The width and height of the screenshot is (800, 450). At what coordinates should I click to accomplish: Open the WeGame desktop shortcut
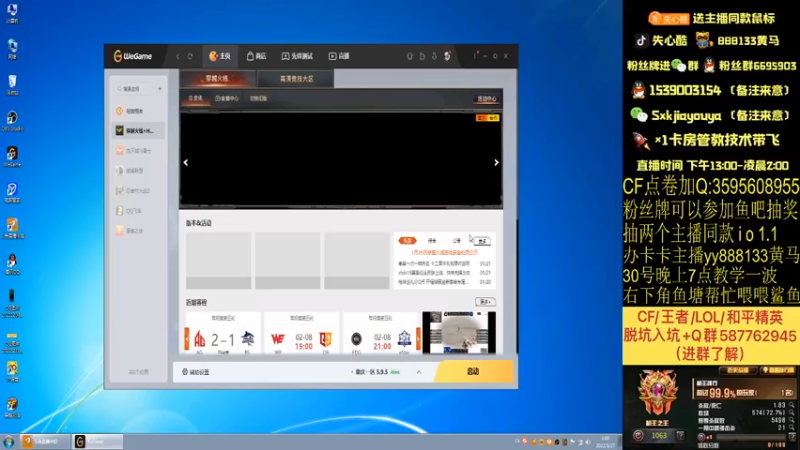click(x=12, y=157)
